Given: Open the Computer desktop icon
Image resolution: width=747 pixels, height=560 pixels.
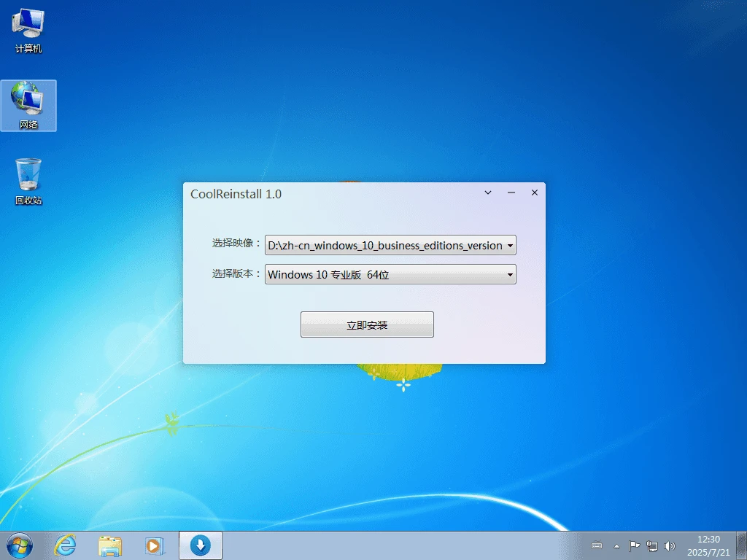Looking at the screenshot, I should (x=28, y=29).
